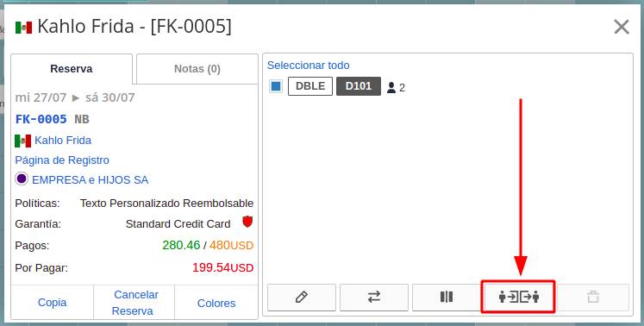This screenshot has height=326, width=644.
Task: Switch to the Notas (0) tab
Action: point(197,69)
